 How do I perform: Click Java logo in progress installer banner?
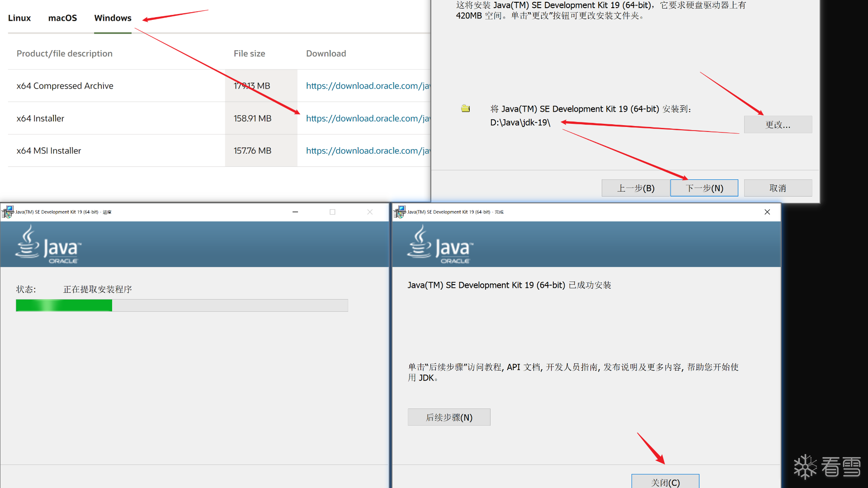click(x=48, y=245)
